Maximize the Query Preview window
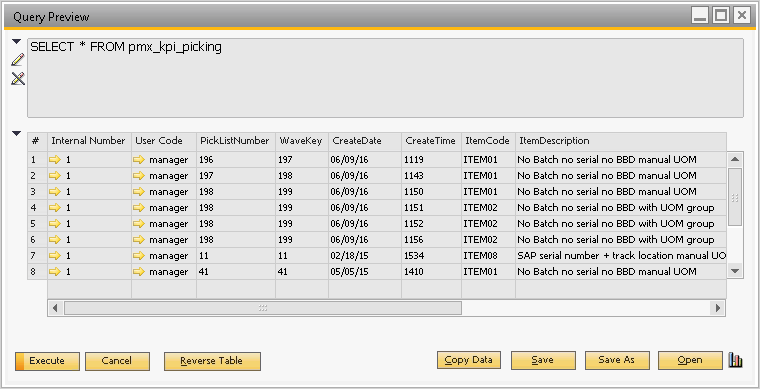Image resolution: width=760 pixels, height=389 pixels. pyautogui.click(x=721, y=16)
